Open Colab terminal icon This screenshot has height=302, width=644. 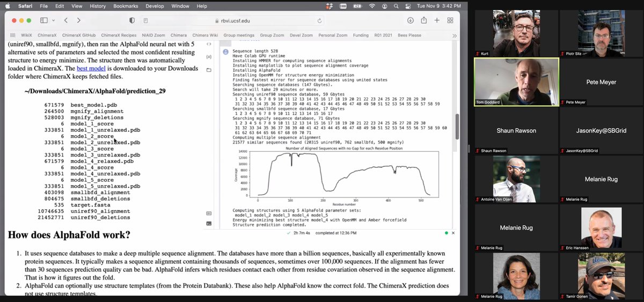pos(209,223)
